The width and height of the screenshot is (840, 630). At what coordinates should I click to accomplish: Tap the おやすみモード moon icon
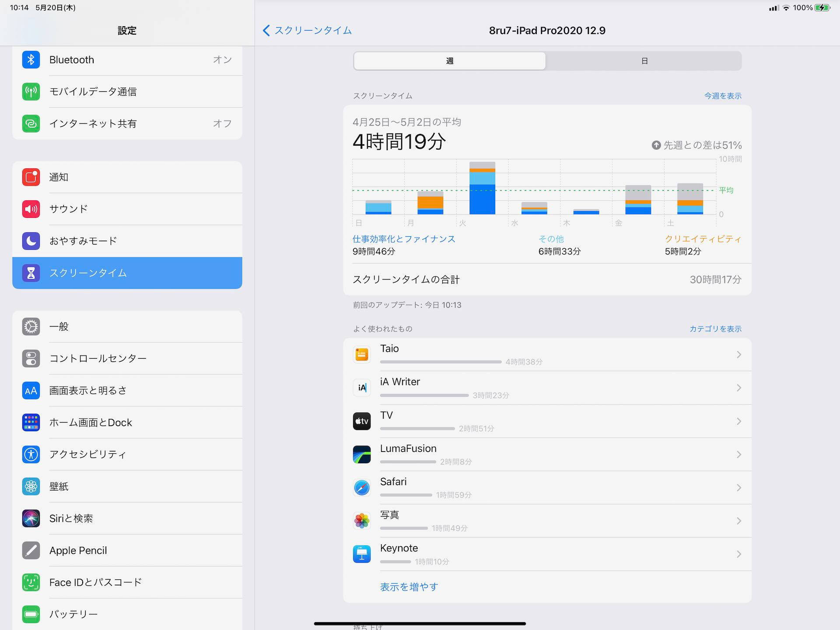tap(31, 241)
